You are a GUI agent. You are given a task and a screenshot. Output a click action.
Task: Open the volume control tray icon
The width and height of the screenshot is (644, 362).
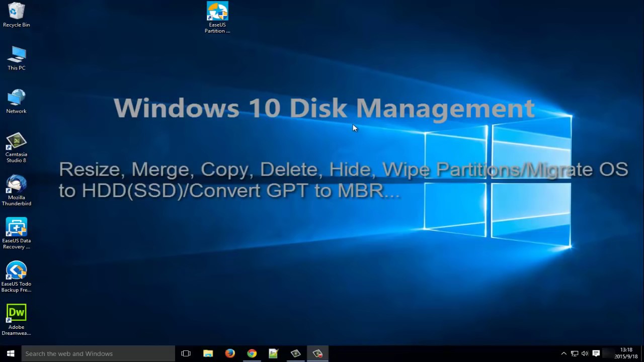[585, 353]
